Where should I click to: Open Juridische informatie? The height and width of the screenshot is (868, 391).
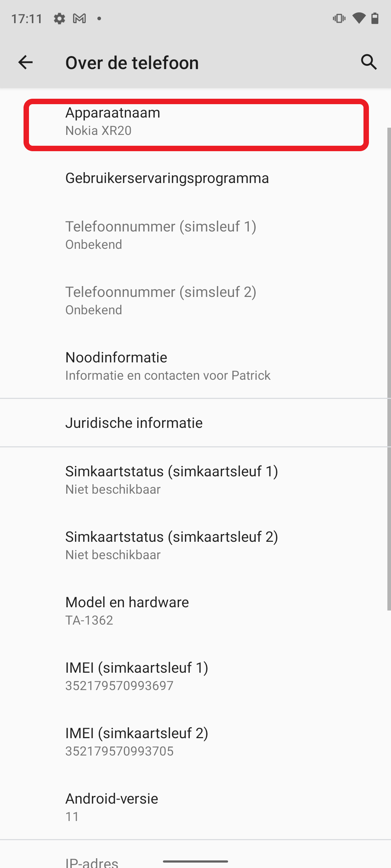pyautogui.click(x=195, y=423)
